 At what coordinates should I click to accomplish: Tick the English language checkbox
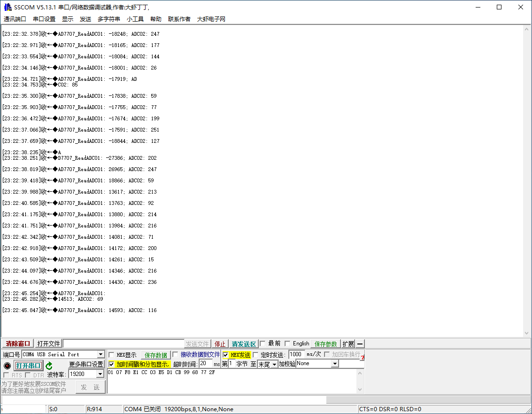pyautogui.click(x=287, y=344)
